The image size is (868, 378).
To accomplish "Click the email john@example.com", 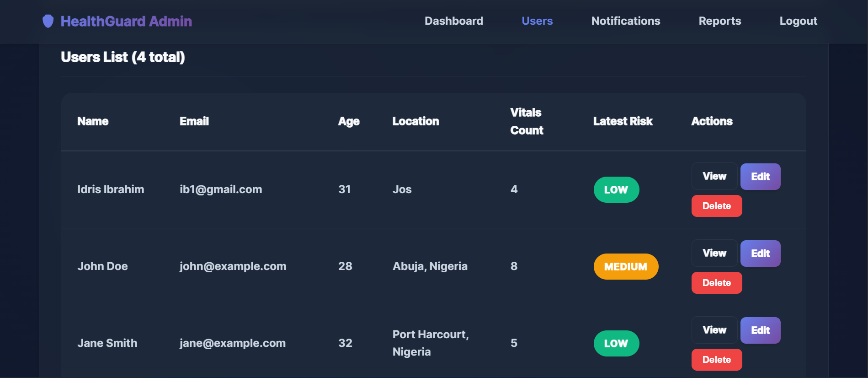I will (x=233, y=266).
